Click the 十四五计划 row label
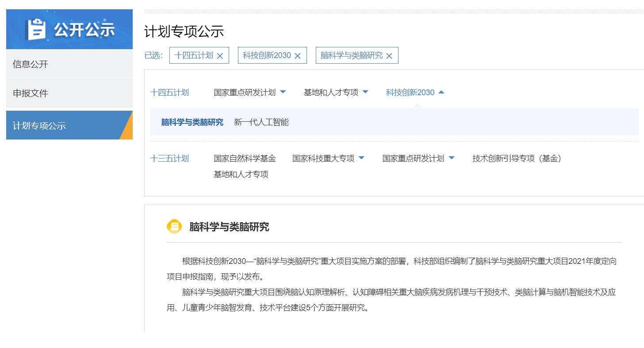Viewport: 644px width, 348px height. (169, 93)
